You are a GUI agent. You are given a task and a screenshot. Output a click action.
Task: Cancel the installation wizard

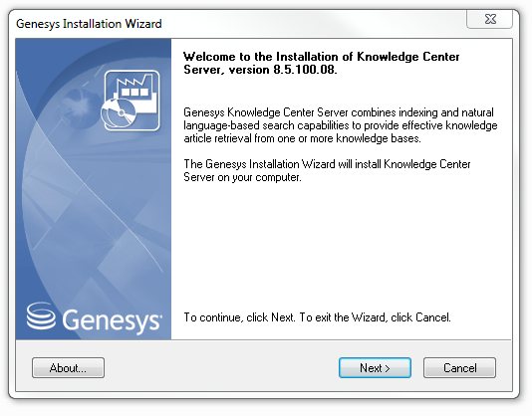tap(459, 368)
